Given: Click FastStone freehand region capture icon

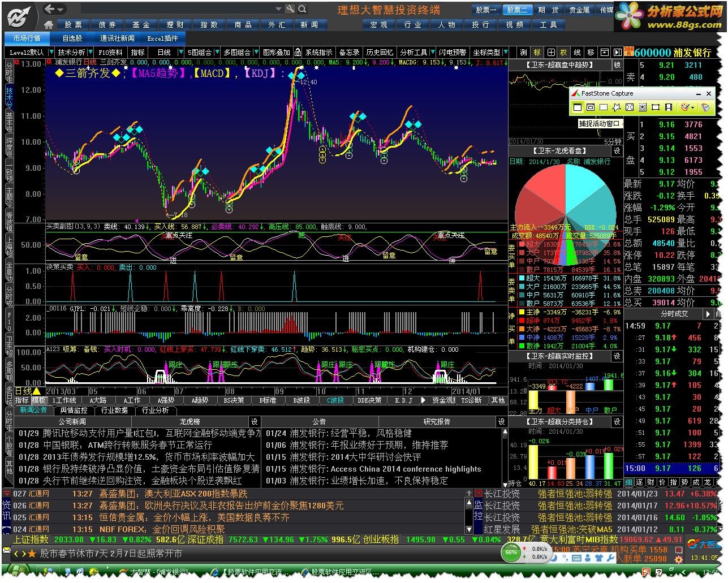Looking at the screenshot, I should pyautogui.click(x=617, y=107).
